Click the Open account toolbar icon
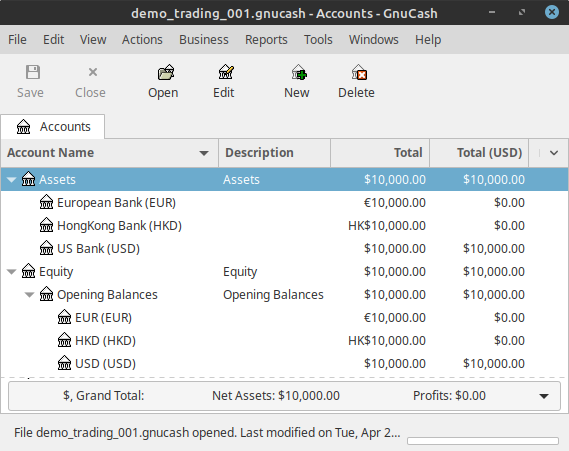The width and height of the screenshot is (569, 451). click(x=166, y=72)
